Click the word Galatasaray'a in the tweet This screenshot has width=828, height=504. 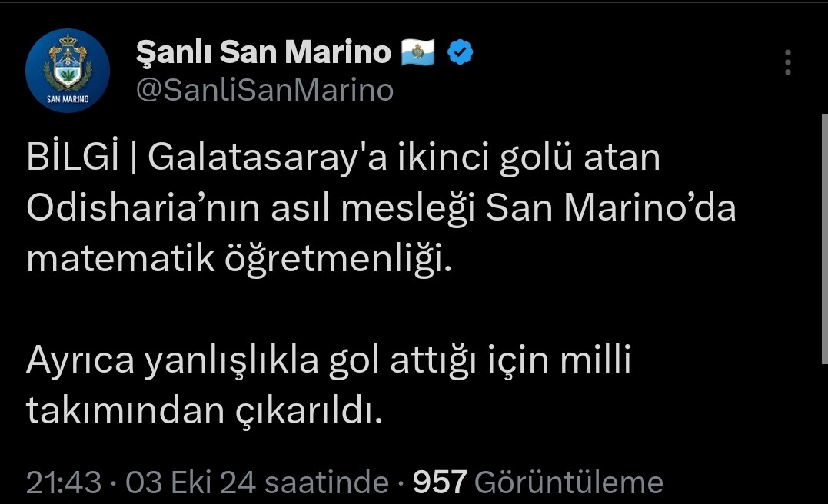(x=268, y=157)
